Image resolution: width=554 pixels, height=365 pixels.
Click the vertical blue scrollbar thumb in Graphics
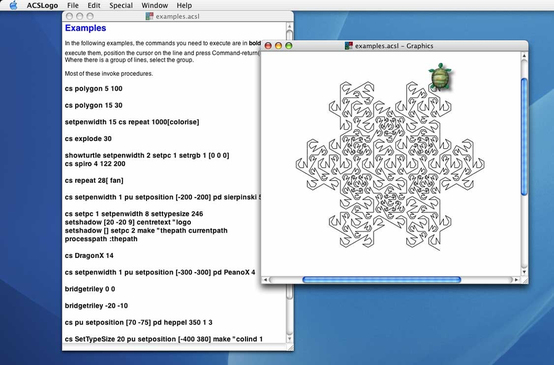click(524, 136)
